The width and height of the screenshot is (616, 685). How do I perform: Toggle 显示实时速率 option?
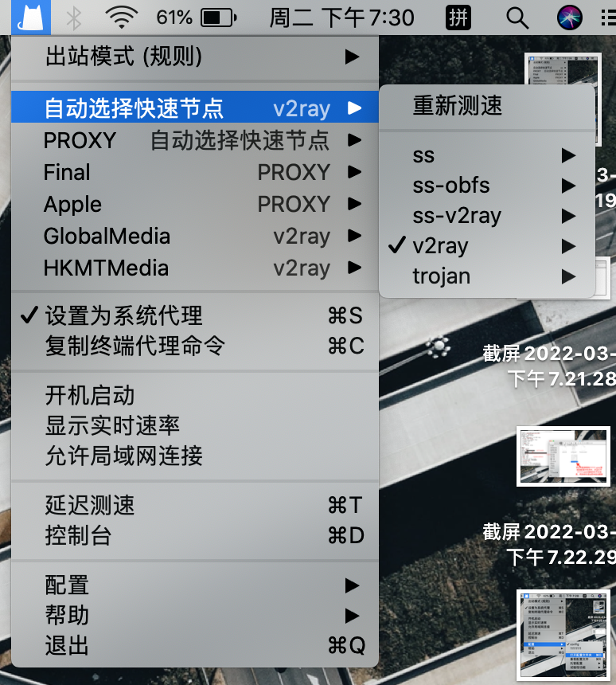point(195,425)
